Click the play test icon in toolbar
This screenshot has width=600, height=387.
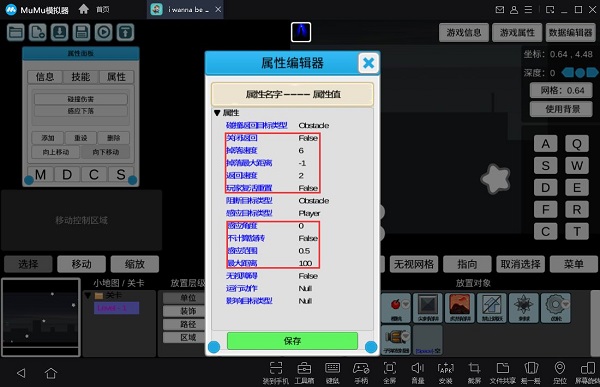click(104, 32)
